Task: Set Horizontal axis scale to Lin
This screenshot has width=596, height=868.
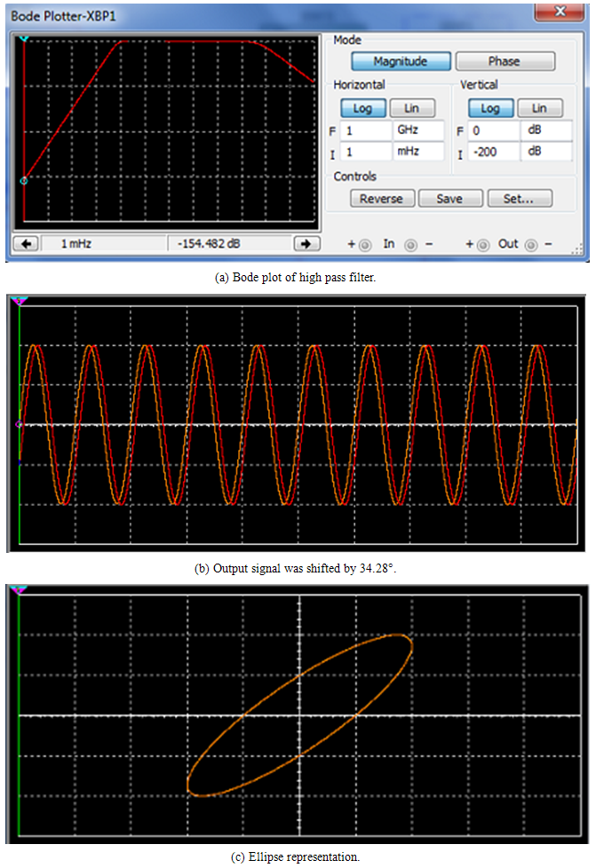Action: (411, 107)
